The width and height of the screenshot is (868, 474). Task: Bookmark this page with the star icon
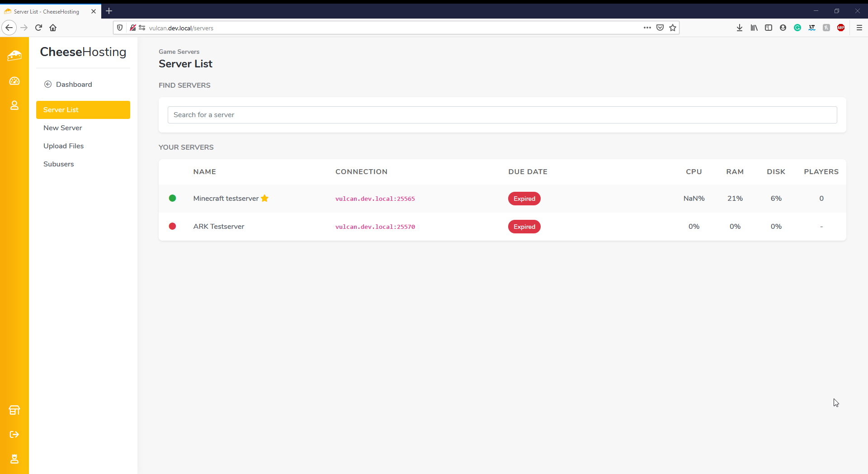tap(673, 28)
